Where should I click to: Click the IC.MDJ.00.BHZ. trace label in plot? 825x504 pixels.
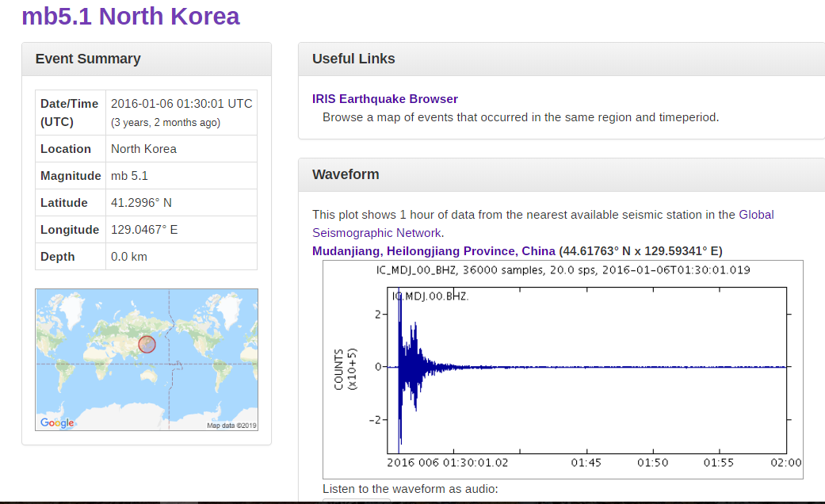[x=430, y=296]
